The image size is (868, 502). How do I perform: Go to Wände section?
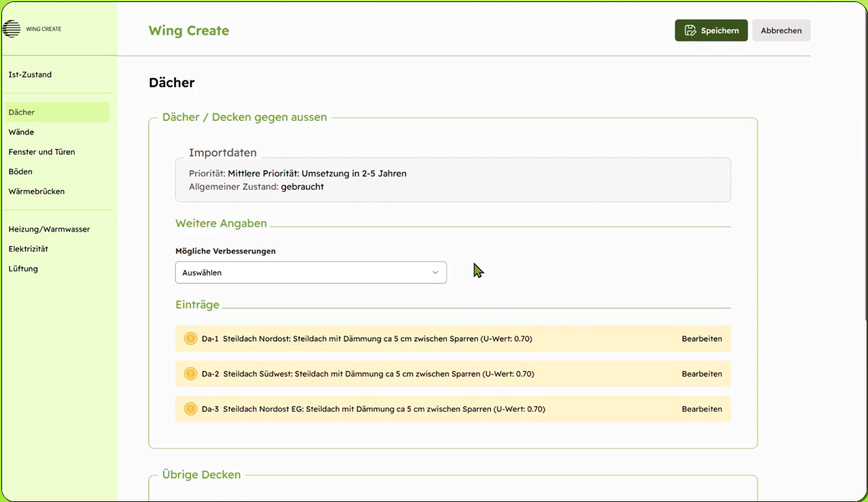click(x=21, y=132)
